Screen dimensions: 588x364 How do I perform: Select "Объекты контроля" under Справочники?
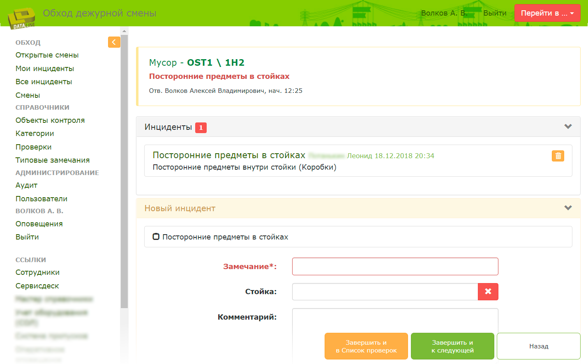pos(50,120)
